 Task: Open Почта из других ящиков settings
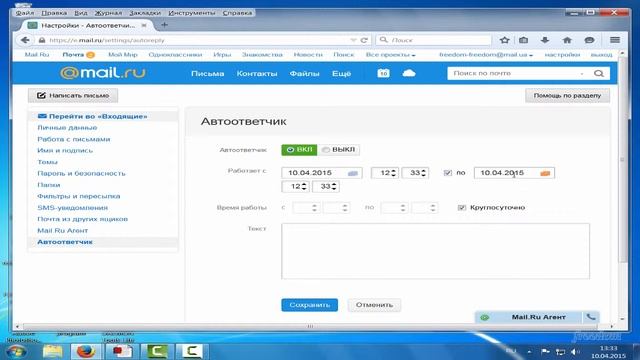(x=82, y=219)
